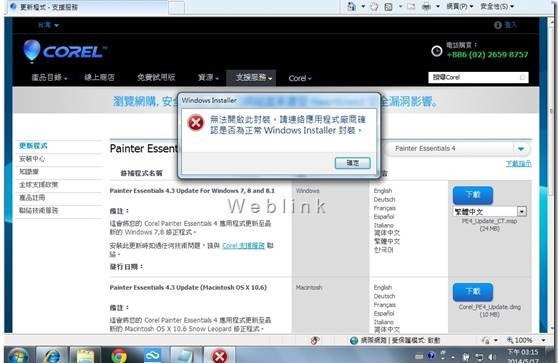Click the 下載 button for Windows update
The height and width of the screenshot is (363, 558).
pyautogui.click(x=473, y=195)
